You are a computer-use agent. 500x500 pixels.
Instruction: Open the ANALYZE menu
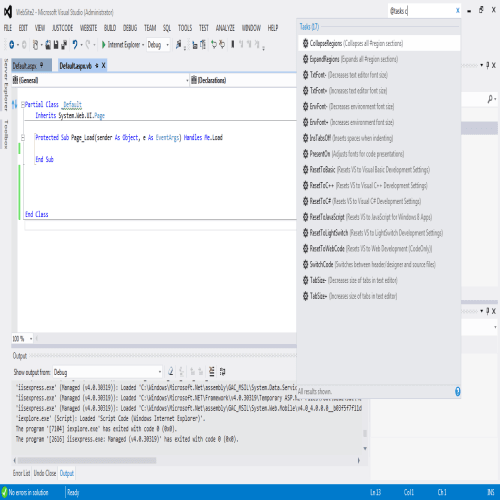coord(225,28)
